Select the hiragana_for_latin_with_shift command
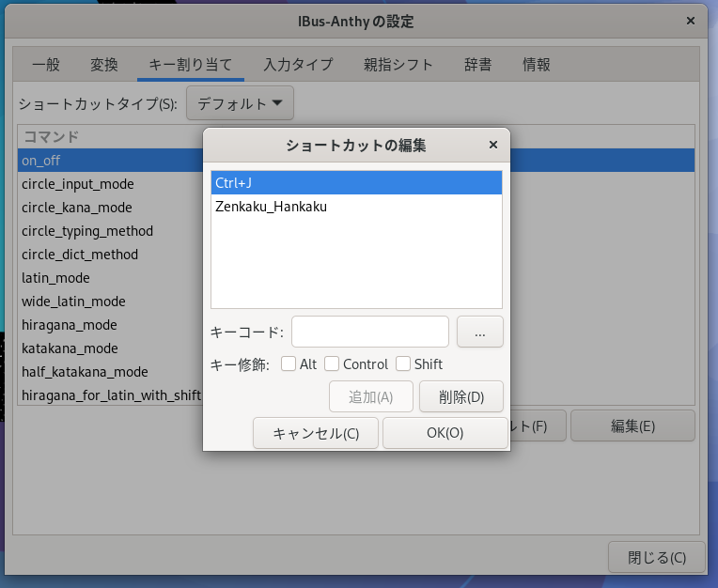The image size is (718, 588). (110, 395)
